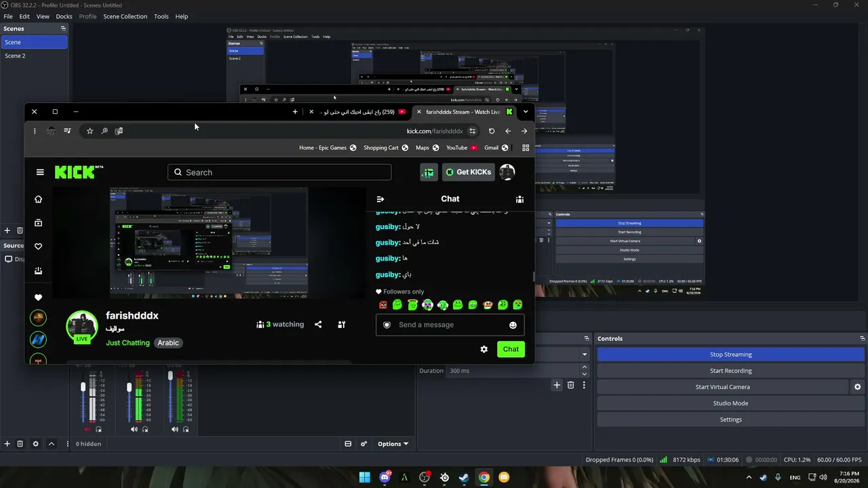This screenshot has height=488, width=868.
Task: Expand the scene transition type dropdown
Action: 585,354
